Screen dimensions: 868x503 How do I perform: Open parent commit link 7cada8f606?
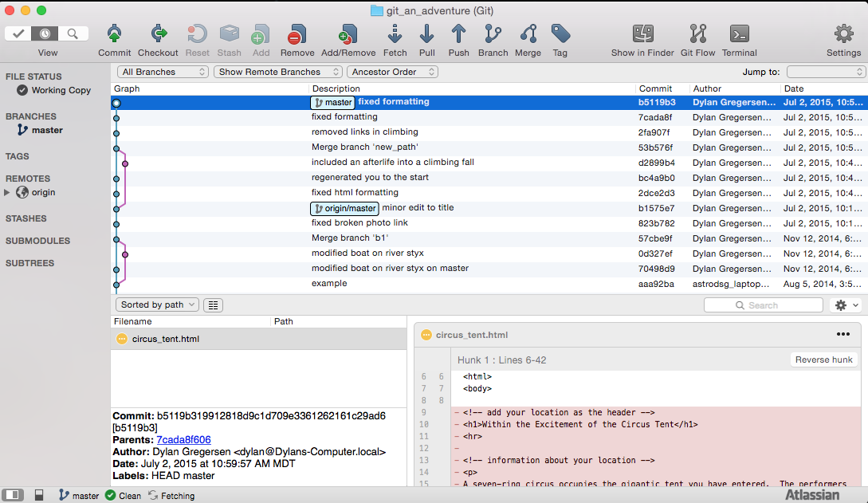(x=184, y=440)
